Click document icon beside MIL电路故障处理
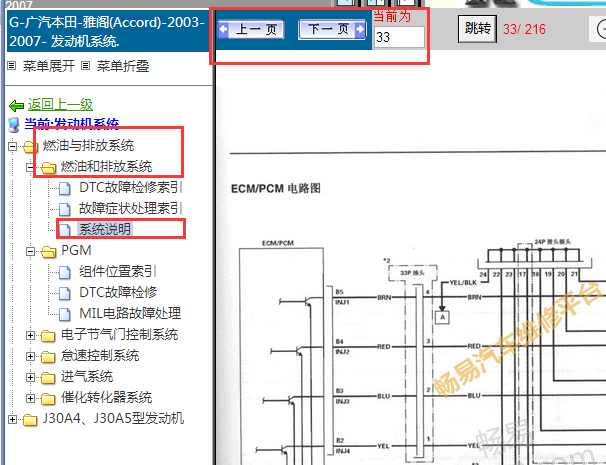The height and width of the screenshot is (465, 606). click(65, 314)
